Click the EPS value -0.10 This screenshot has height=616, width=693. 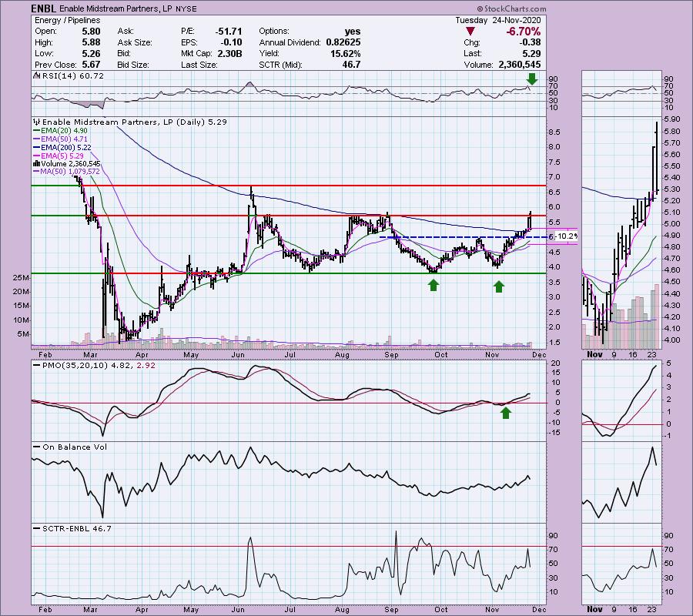tap(231, 42)
